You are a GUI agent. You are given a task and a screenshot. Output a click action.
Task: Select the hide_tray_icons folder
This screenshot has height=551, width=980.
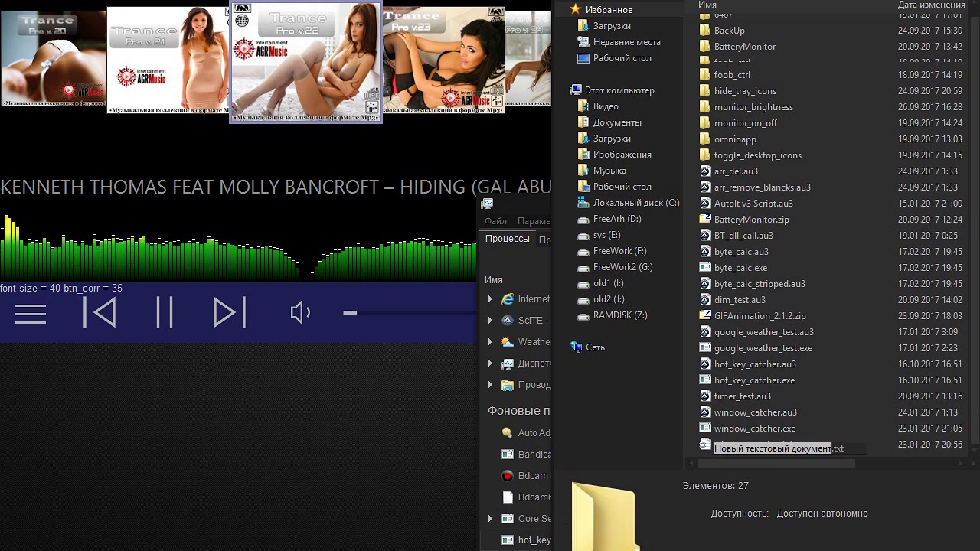737,91
